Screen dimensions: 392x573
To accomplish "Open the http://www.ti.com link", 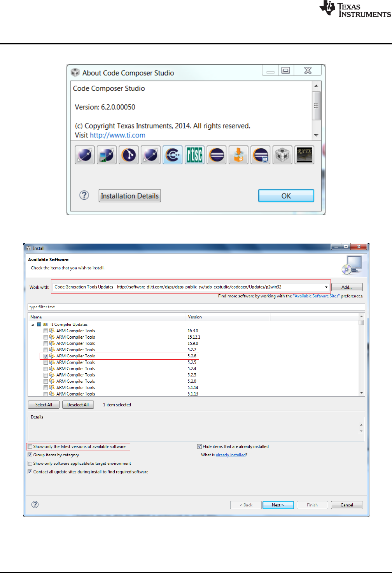I will [x=117, y=135].
